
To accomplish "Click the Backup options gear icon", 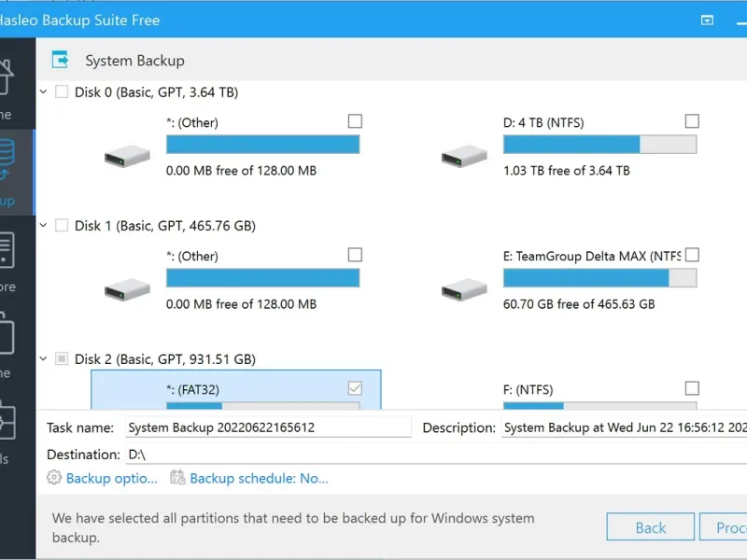I will 53,478.
